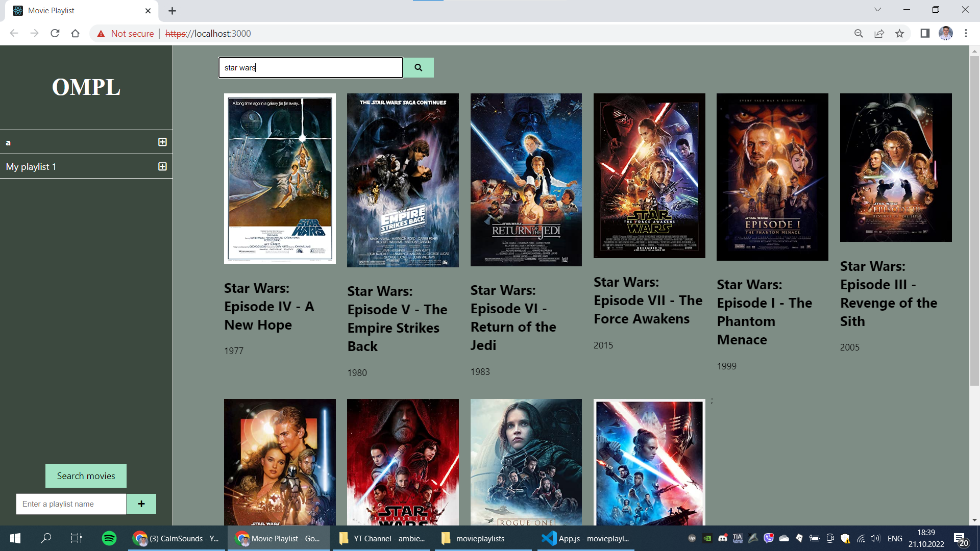Viewport: 980px width, 551px height.
Task: Click the magnifier search button
Action: [x=418, y=67]
